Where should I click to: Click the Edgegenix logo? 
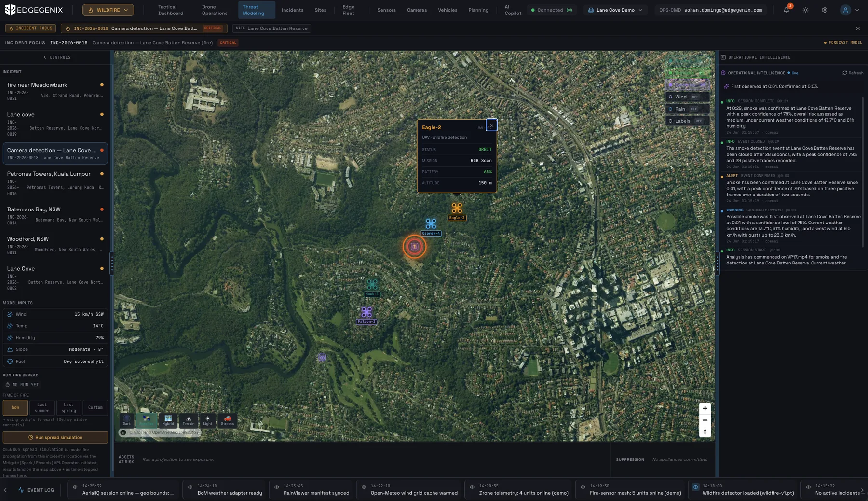click(34, 10)
